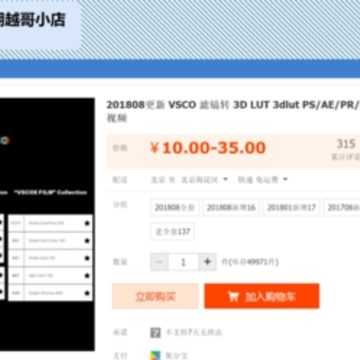Select the 201801新增17 package option

point(291,207)
